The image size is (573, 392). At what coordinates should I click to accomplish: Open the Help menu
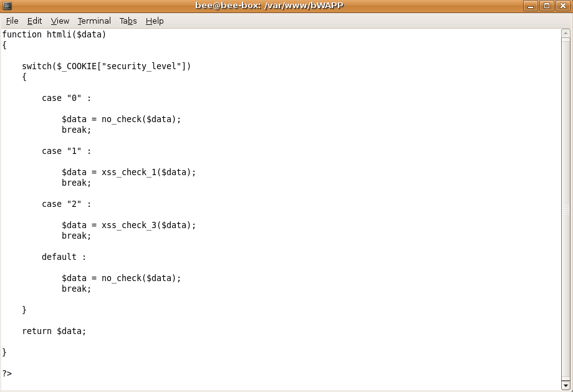[154, 21]
